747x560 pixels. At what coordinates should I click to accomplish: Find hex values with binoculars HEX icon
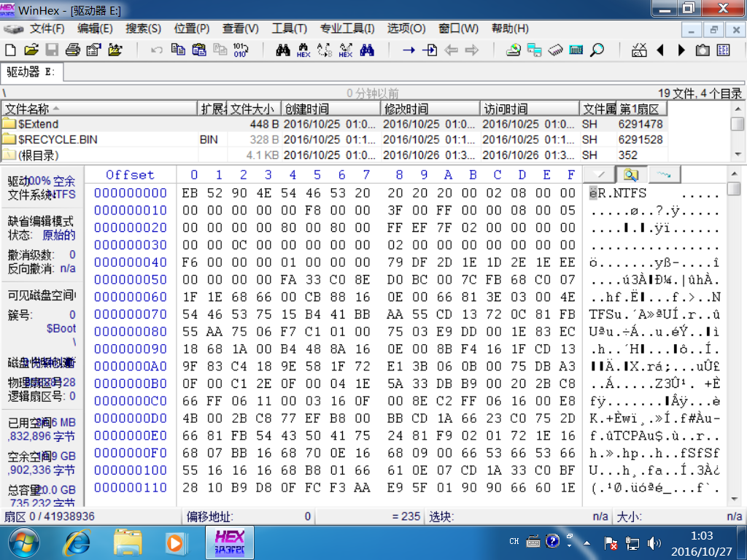point(303,50)
